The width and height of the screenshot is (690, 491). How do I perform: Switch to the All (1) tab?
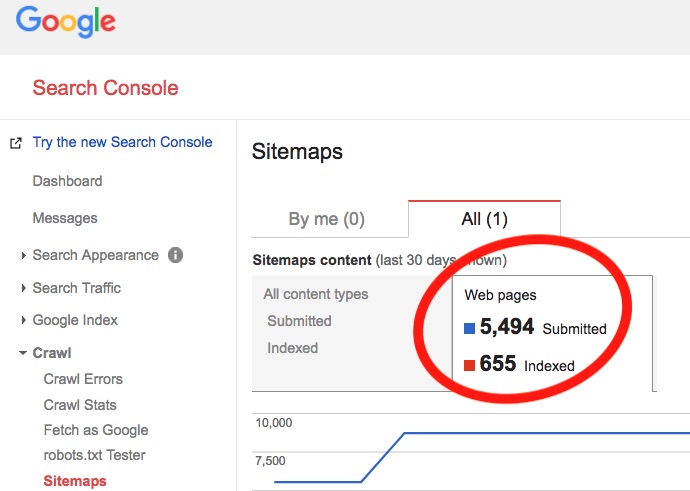(x=484, y=219)
